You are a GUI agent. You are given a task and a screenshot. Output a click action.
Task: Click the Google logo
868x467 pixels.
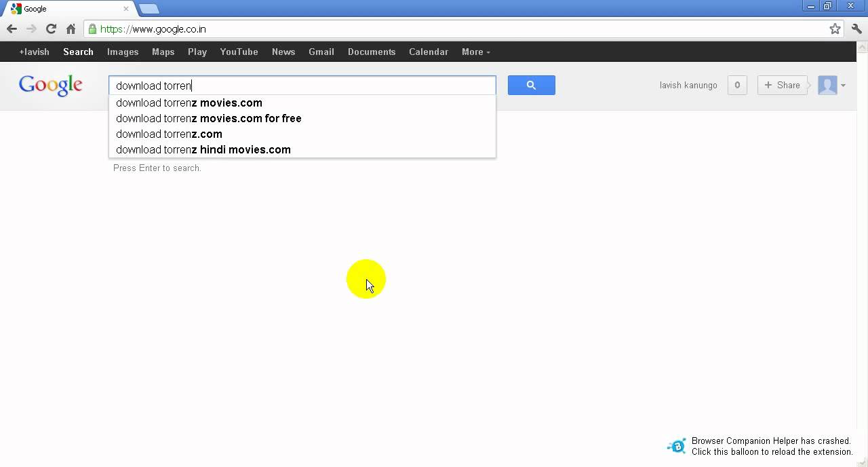tap(51, 86)
